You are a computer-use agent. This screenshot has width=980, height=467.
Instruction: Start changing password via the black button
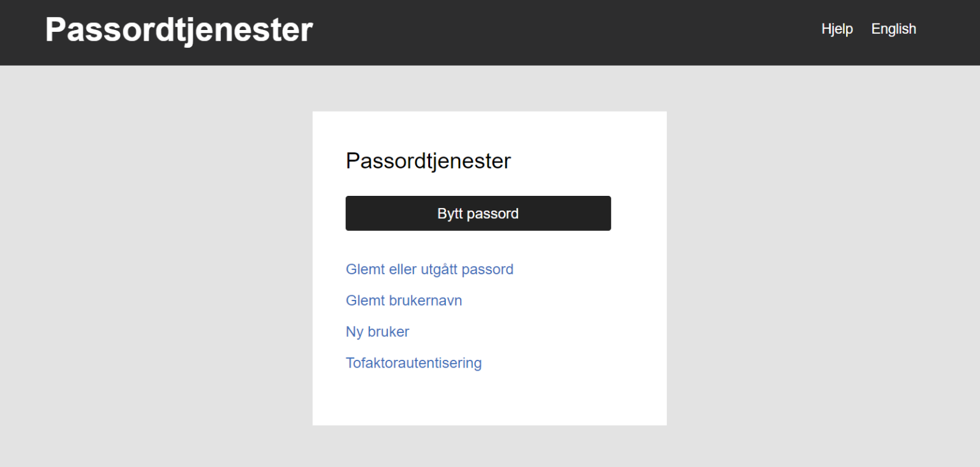click(x=478, y=214)
